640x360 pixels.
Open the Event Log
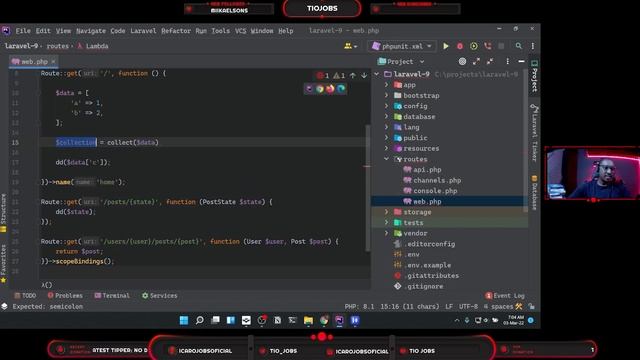[x=505, y=296]
